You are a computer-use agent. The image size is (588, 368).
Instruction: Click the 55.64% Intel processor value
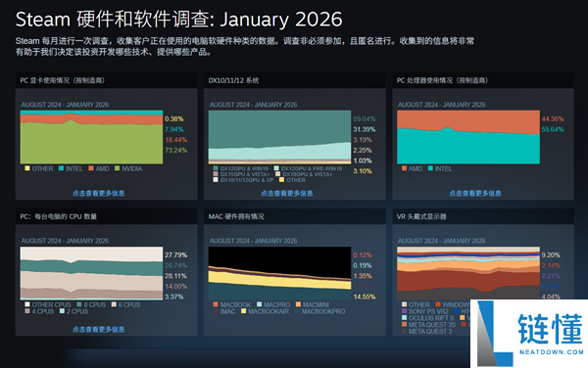pos(553,129)
